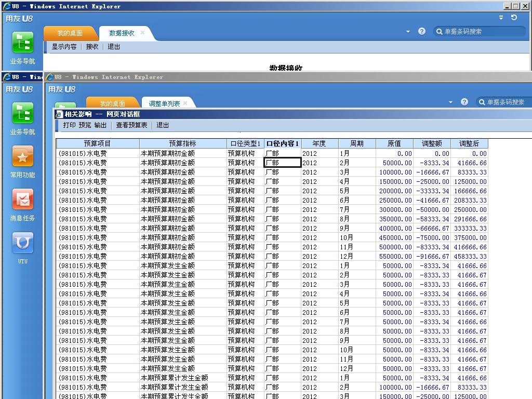This screenshot has width=532, height=399.
Task: Click 原值 0.00 cell in first row
Action: (395, 154)
